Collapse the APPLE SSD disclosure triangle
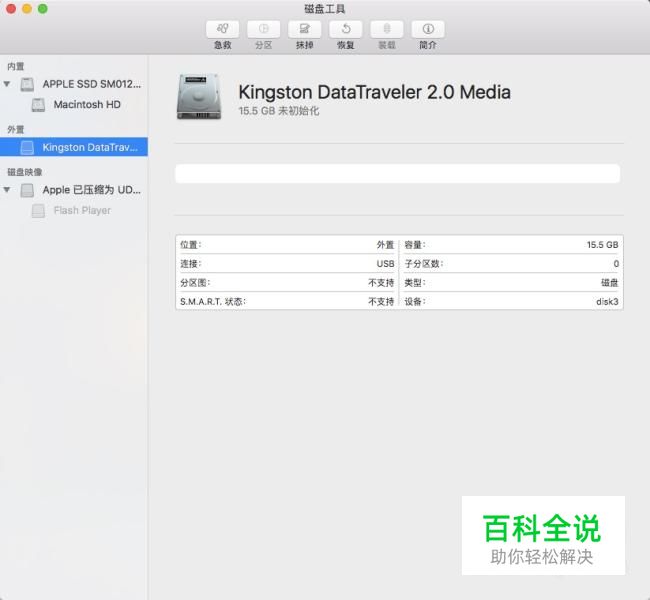Screen dimensions: 650x600 coord(7,84)
